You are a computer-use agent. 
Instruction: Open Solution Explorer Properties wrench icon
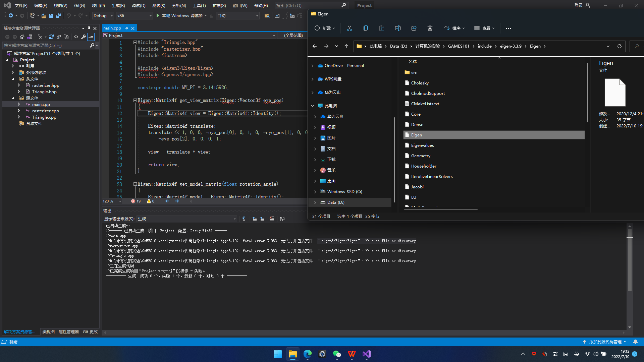pos(84,37)
